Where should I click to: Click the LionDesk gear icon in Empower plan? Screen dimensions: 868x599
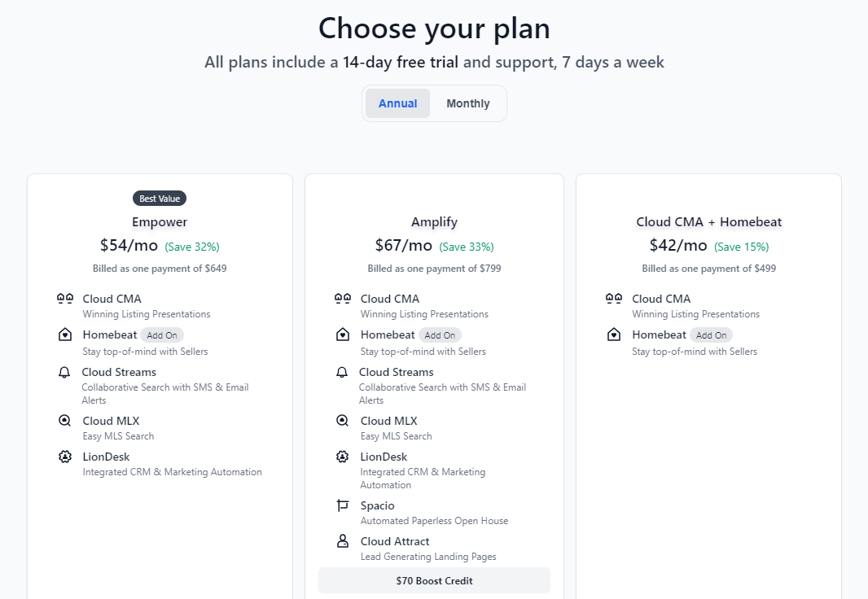click(65, 457)
